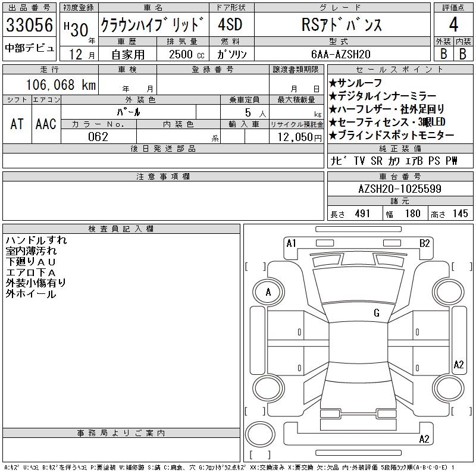Viewport: 476px width, 476px height.
Task: Click the 注意事項欄 header
Action: point(163,177)
